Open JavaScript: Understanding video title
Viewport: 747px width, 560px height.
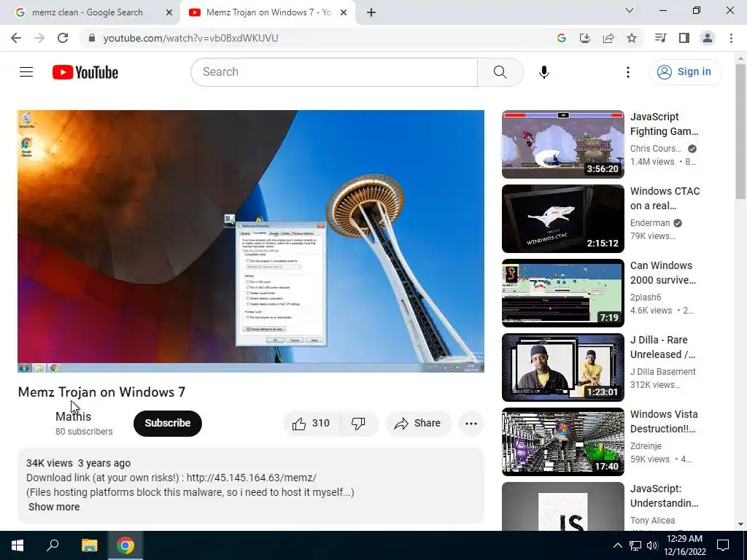coord(664,496)
